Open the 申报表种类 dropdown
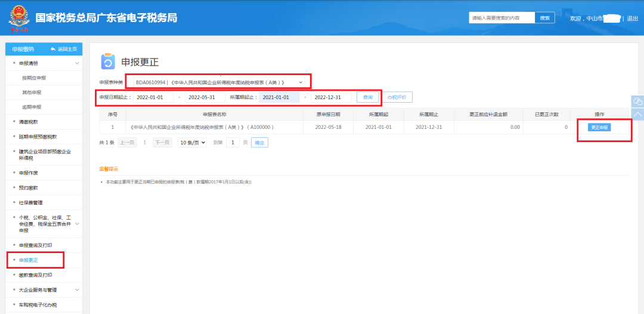Screen dimensions: 644x314 pyautogui.click(x=218, y=82)
